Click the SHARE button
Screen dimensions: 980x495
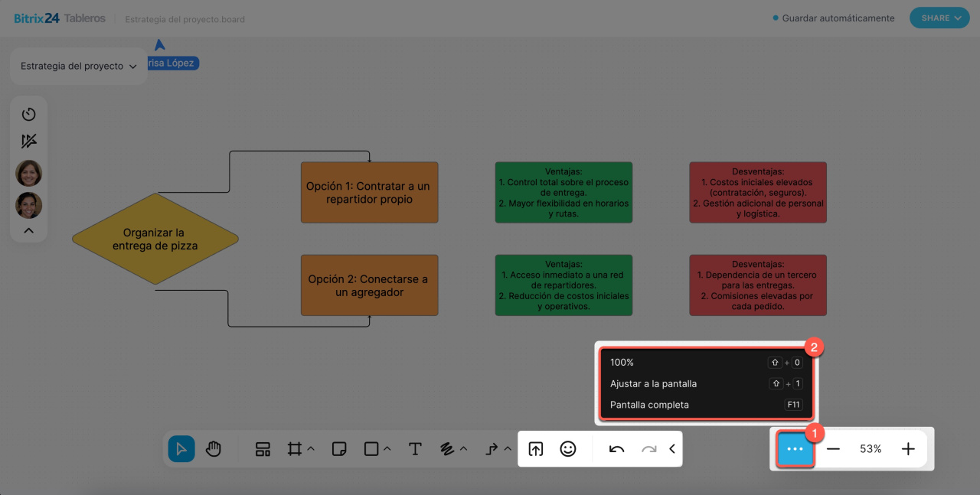pos(939,18)
